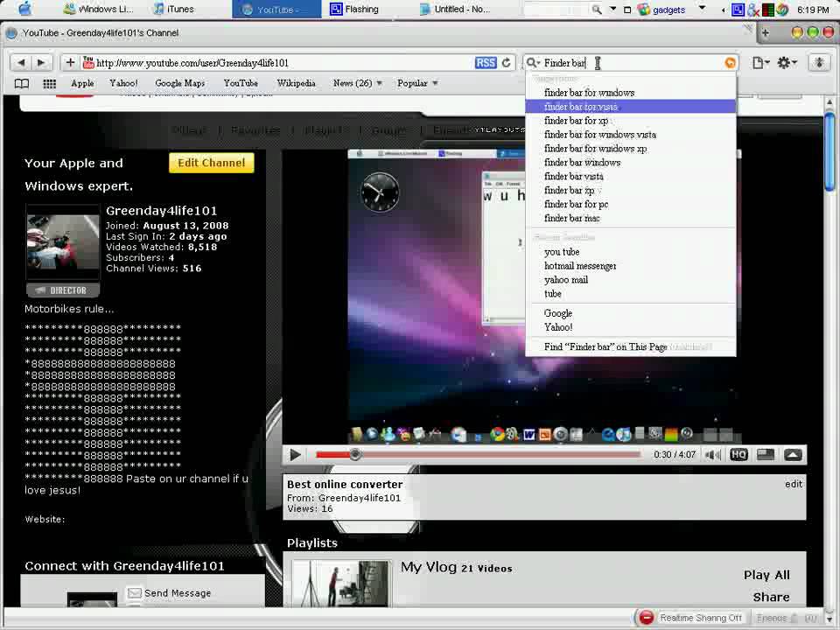Clear the search field with orange button

click(x=730, y=63)
